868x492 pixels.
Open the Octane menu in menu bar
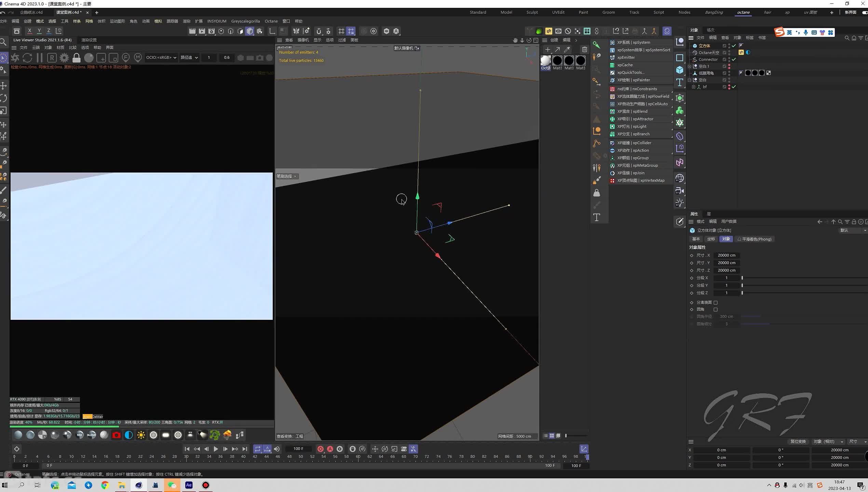pyautogui.click(x=271, y=21)
